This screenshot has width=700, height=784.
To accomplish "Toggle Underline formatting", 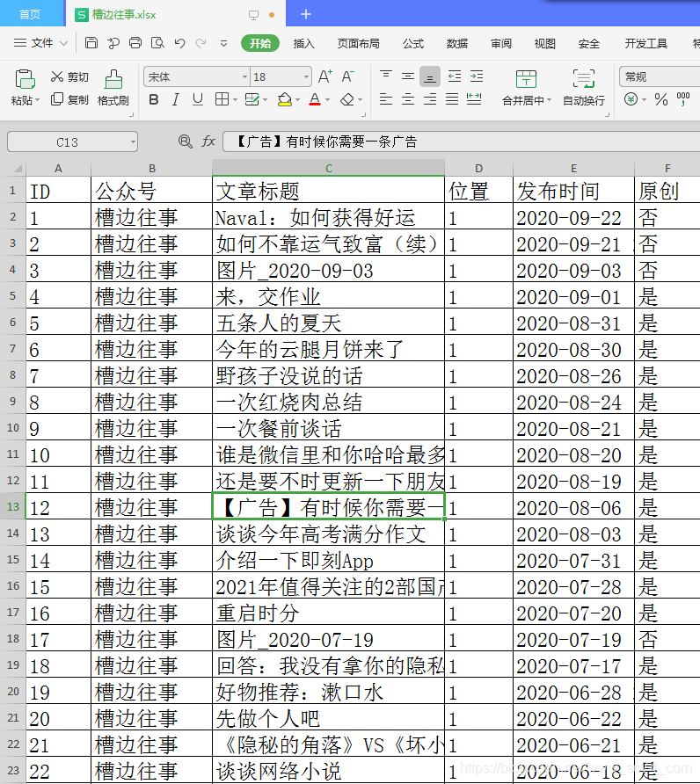I will click(x=198, y=99).
